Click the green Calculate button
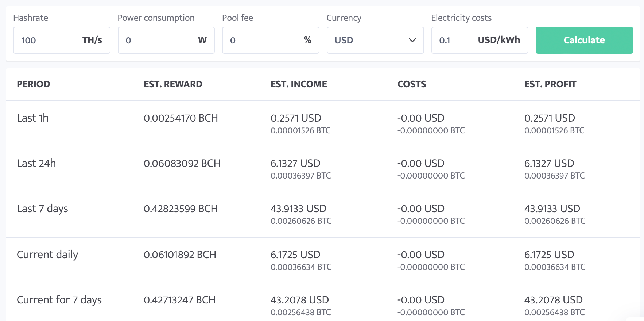 [584, 40]
